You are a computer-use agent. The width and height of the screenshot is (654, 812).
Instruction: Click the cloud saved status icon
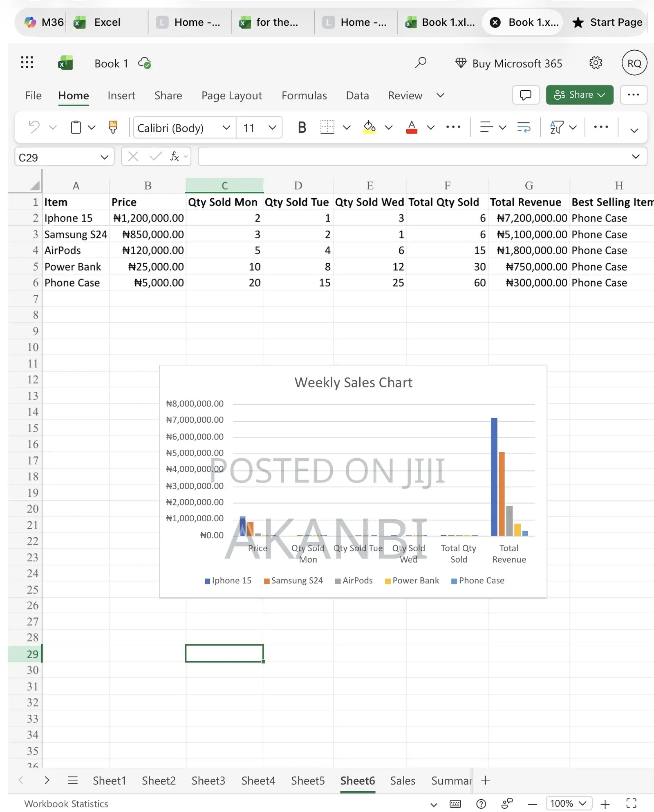coord(145,63)
